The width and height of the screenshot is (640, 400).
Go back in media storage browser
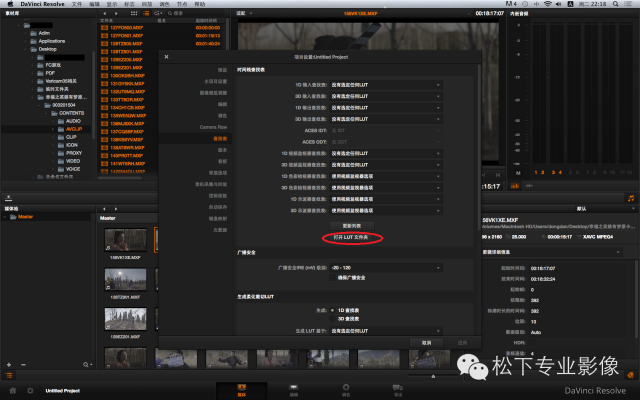point(105,13)
